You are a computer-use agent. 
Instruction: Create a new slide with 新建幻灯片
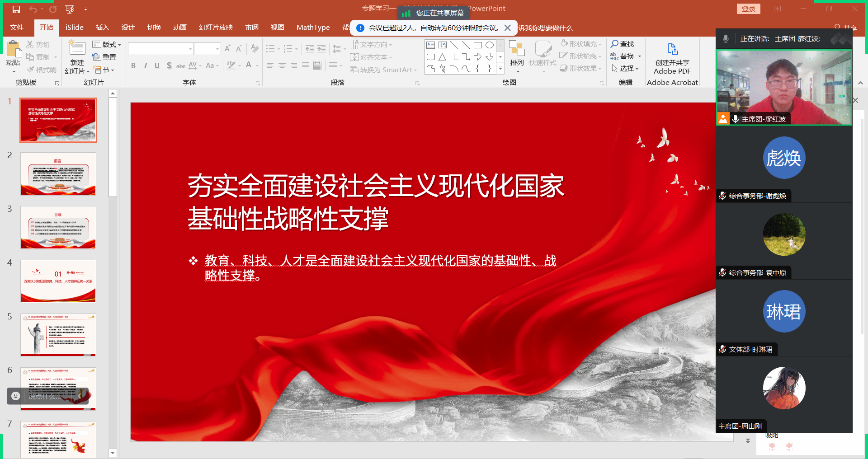click(x=77, y=49)
